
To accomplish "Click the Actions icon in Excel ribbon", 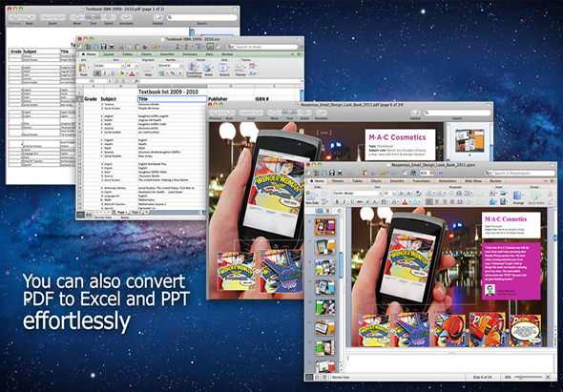I will [224, 69].
